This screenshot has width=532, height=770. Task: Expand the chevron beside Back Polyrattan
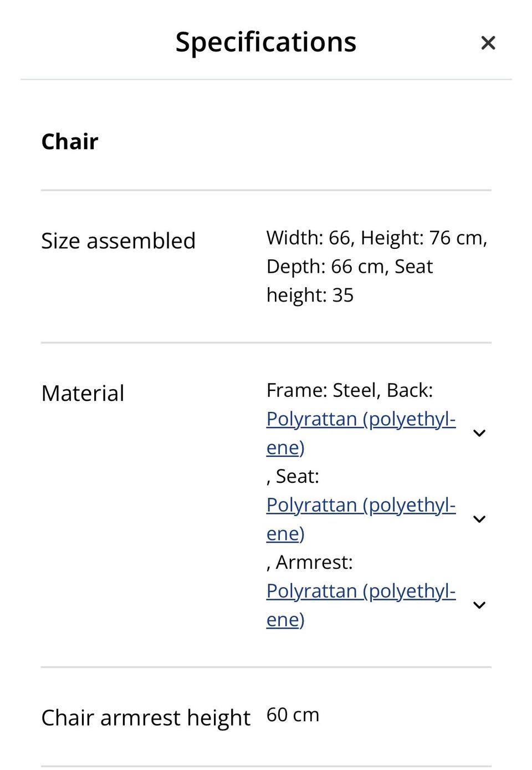(479, 433)
